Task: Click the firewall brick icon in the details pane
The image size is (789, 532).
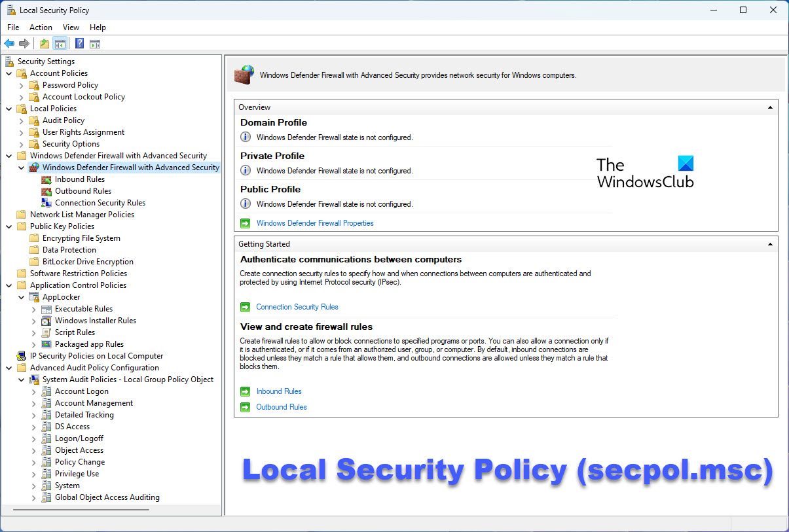Action: [x=243, y=75]
